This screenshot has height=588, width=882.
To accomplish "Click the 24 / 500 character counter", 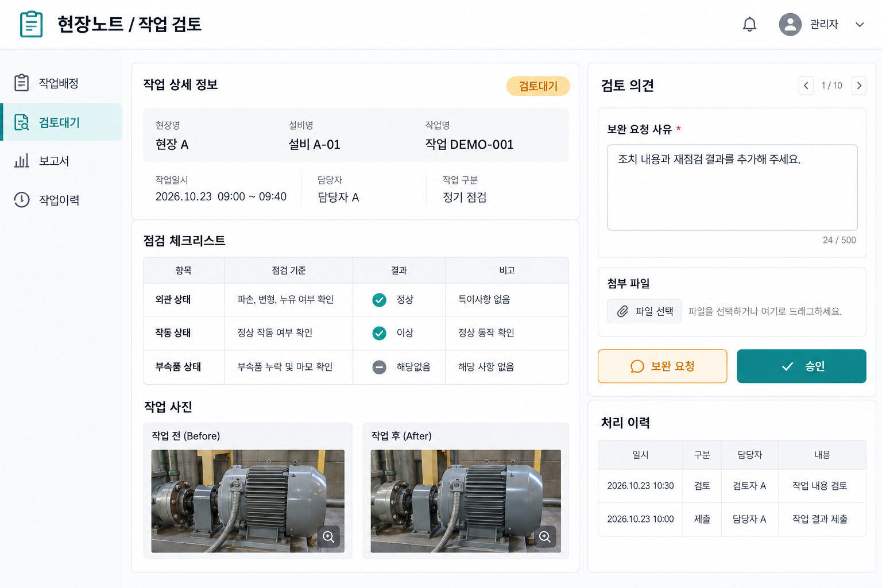I will (x=840, y=240).
